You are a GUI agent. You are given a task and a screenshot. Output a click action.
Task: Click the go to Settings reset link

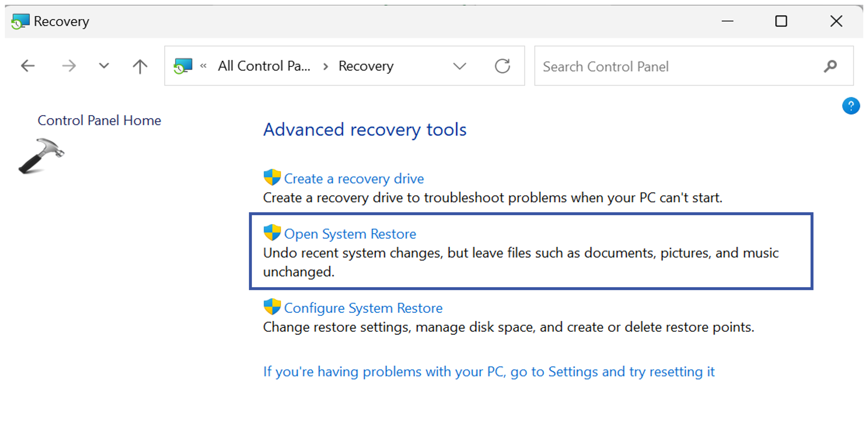point(489,372)
